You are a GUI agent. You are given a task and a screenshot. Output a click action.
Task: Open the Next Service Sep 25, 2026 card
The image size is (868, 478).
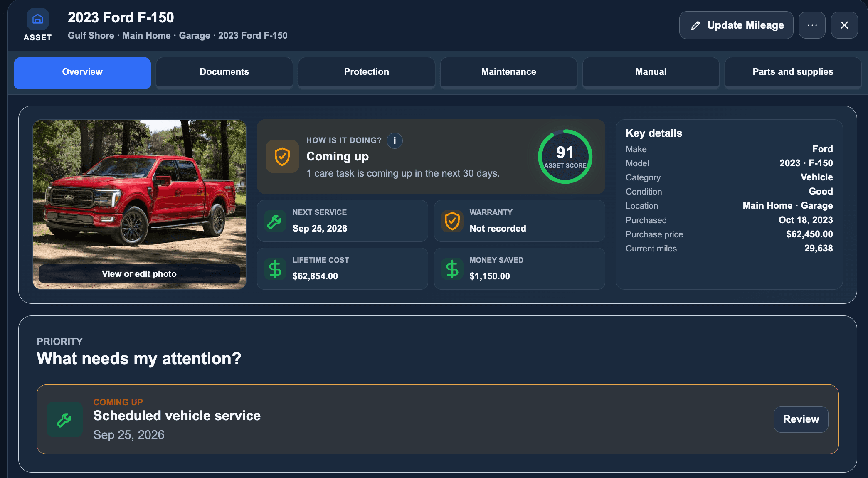click(343, 221)
